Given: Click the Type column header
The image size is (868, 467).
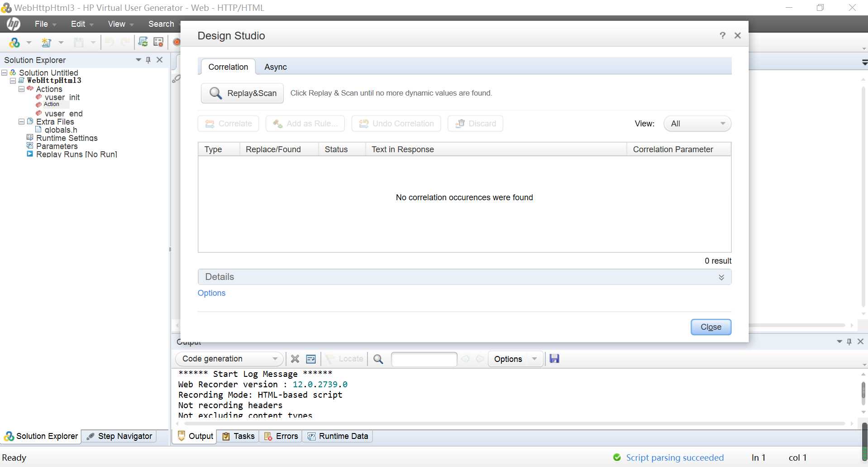Looking at the screenshot, I should (x=219, y=149).
